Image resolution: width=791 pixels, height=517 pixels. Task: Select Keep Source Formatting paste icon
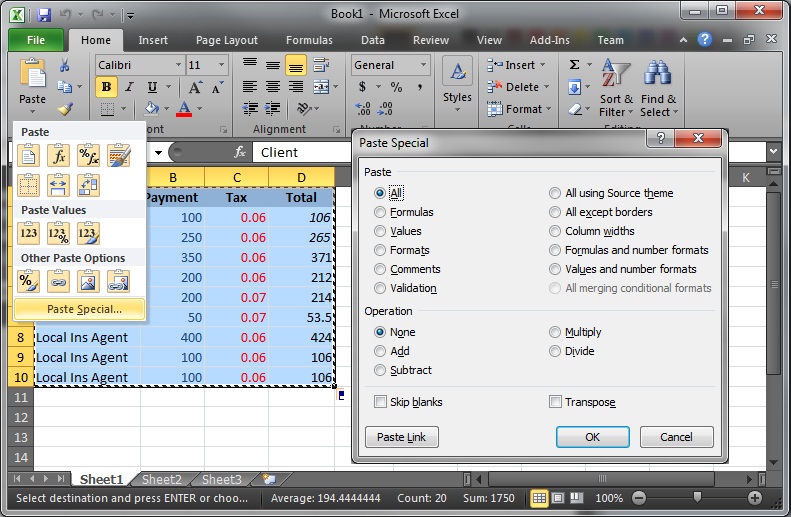(119, 155)
